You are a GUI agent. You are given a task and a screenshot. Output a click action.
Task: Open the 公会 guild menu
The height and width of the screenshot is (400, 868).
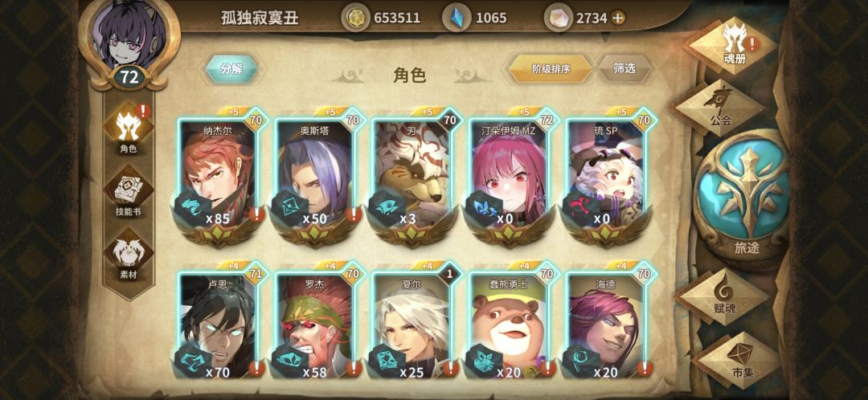(x=718, y=106)
